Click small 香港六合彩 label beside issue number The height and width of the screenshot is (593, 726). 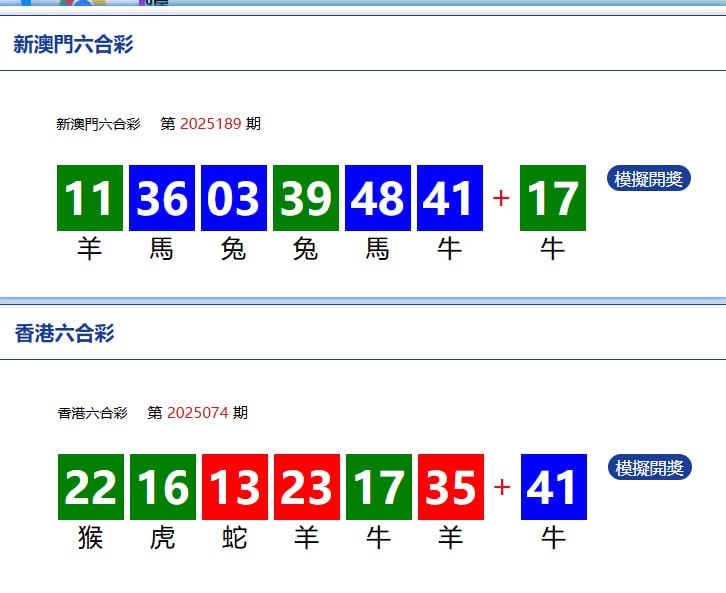tap(93, 413)
